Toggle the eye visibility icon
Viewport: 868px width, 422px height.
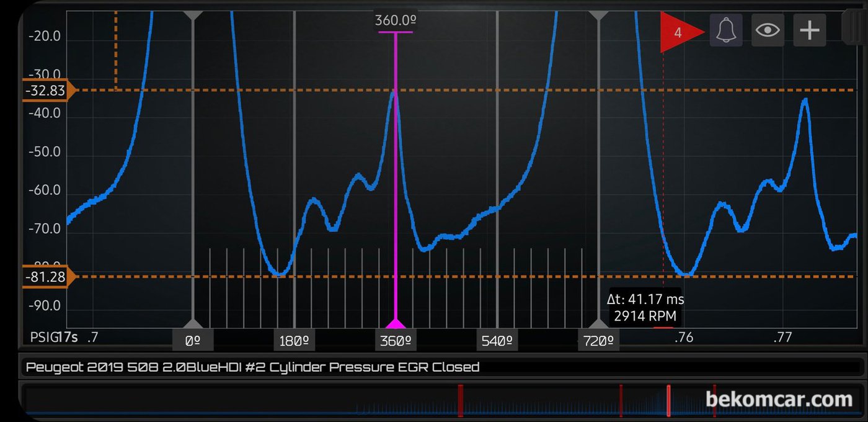pyautogui.click(x=768, y=30)
